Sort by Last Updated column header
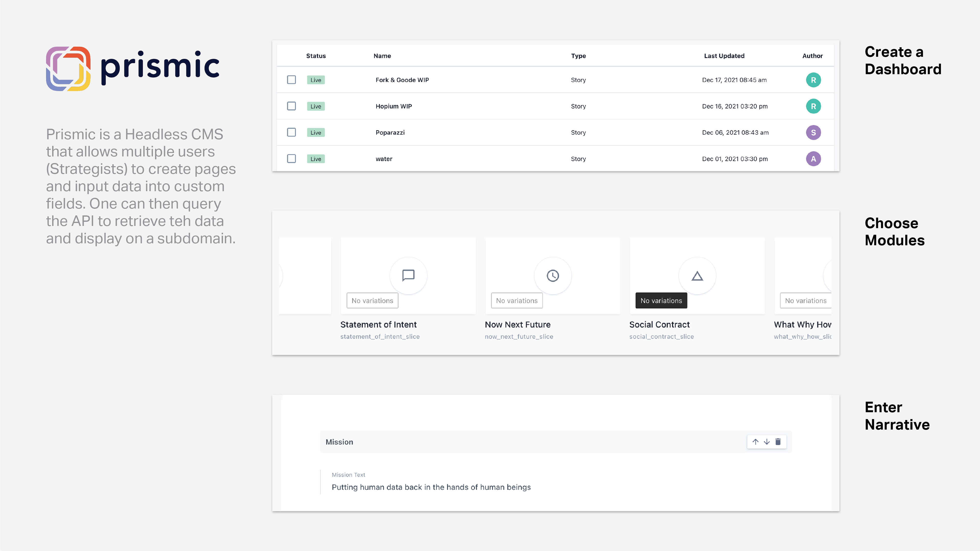Image resolution: width=980 pixels, height=551 pixels. (x=724, y=56)
